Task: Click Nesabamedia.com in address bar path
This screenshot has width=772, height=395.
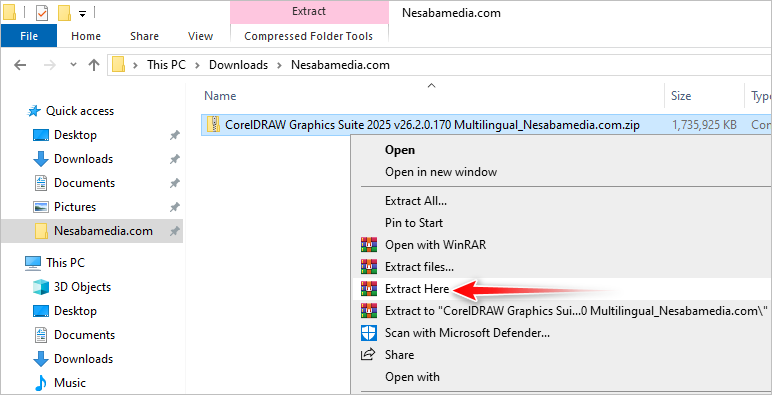Action: click(340, 65)
